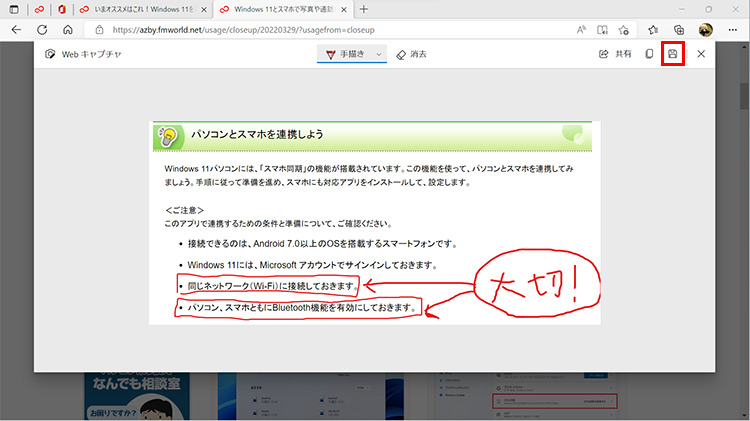Select the 消去 eraser tool
The width and height of the screenshot is (750, 421).
tap(410, 54)
